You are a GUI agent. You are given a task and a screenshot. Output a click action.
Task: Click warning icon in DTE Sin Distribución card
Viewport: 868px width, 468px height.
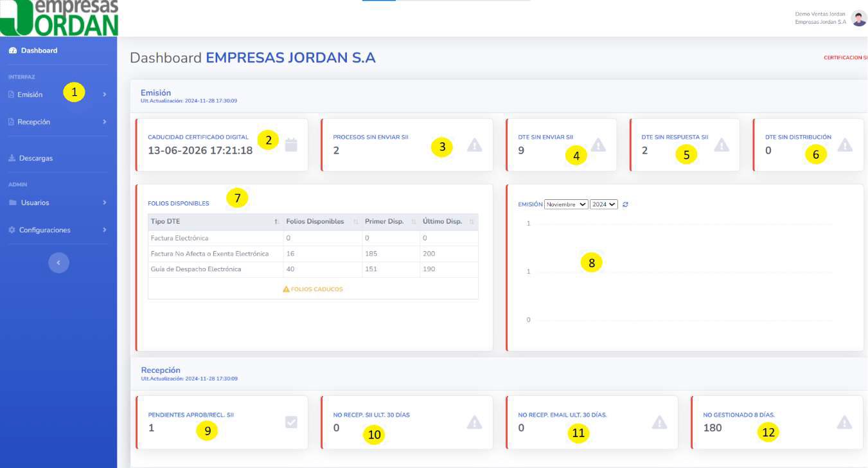[845, 145]
